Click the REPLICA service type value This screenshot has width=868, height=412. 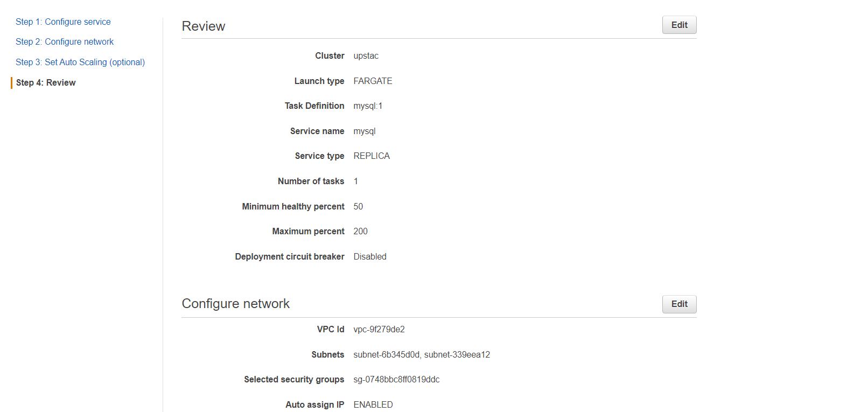pyautogui.click(x=372, y=156)
